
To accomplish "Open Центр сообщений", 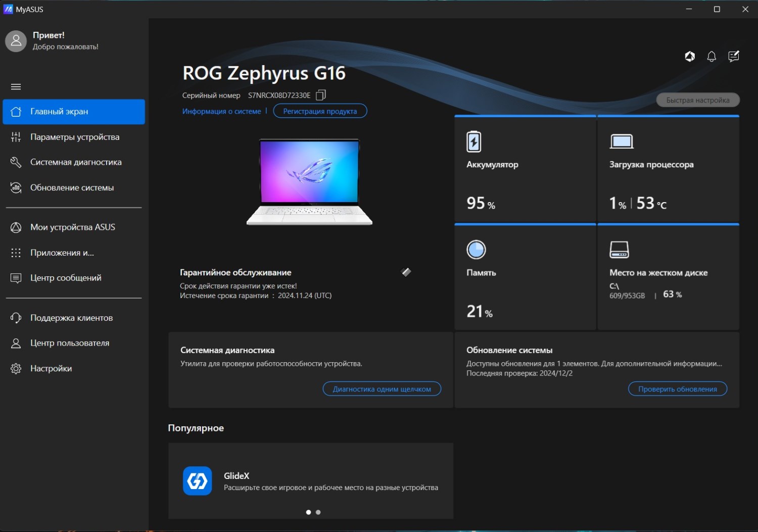I will (x=74, y=278).
